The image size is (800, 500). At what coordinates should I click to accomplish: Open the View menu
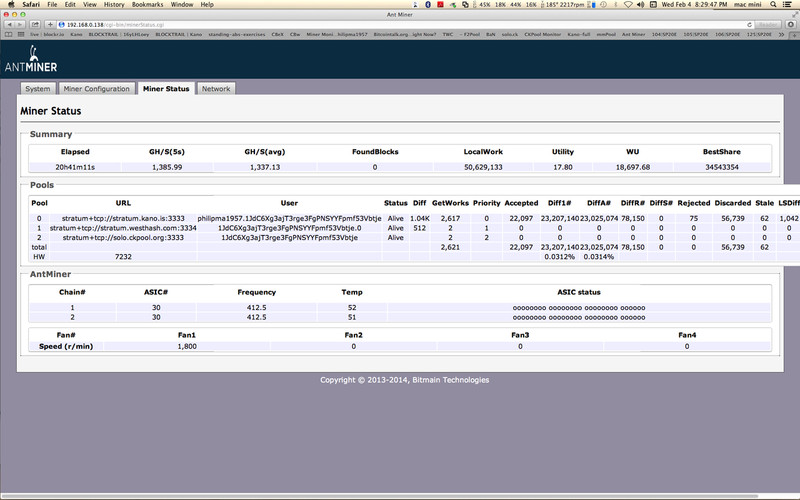[90, 4]
